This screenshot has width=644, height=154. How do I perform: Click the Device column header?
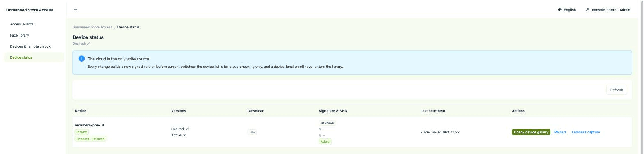(80, 111)
